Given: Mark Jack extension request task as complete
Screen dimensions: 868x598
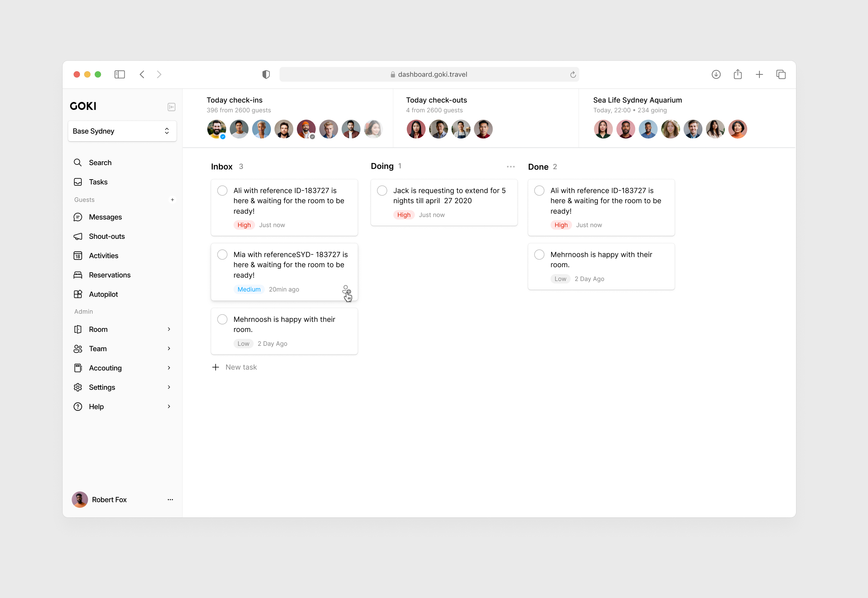Looking at the screenshot, I should click(x=382, y=191).
